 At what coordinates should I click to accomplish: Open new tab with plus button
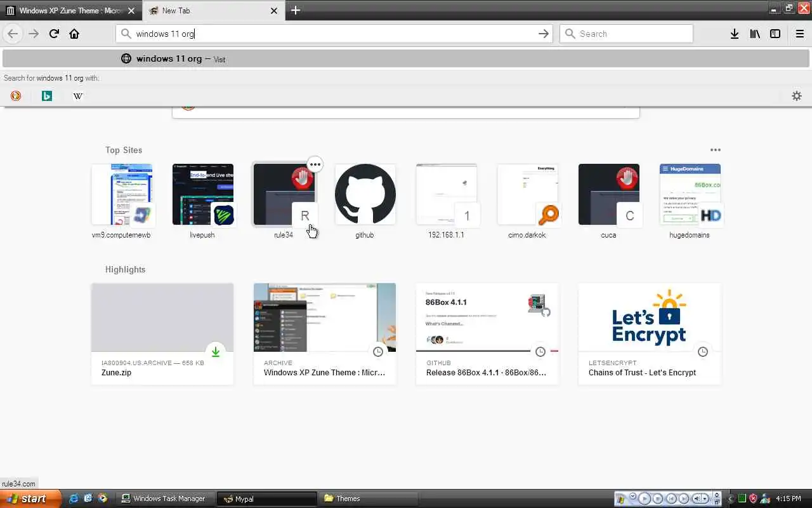coord(296,10)
